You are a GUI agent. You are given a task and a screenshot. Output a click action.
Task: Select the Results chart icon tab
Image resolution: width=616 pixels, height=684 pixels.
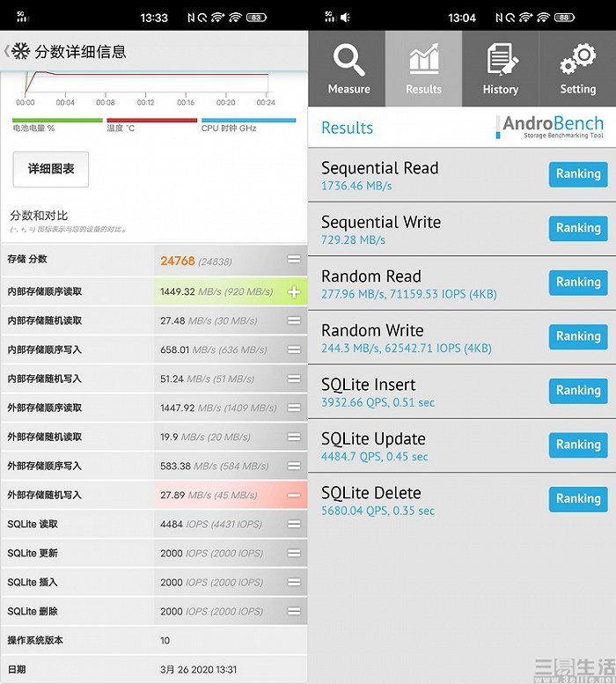tap(424, 59)
